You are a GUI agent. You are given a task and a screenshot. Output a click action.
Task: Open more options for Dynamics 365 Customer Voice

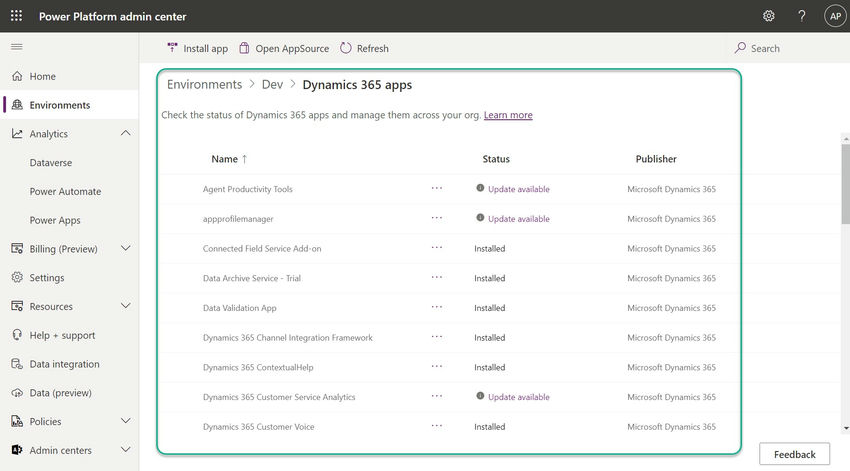(437, 425)
